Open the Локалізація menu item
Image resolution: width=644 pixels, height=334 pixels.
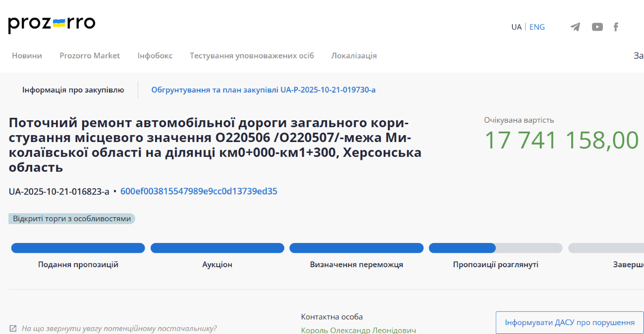coord(354,56)
